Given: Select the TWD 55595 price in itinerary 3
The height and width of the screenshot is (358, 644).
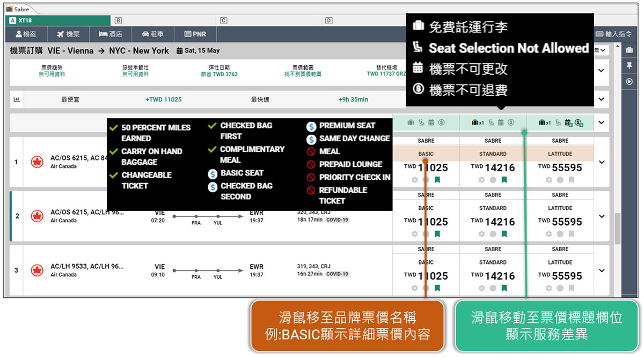Looking at the screenshot, I should click(560, 276).
